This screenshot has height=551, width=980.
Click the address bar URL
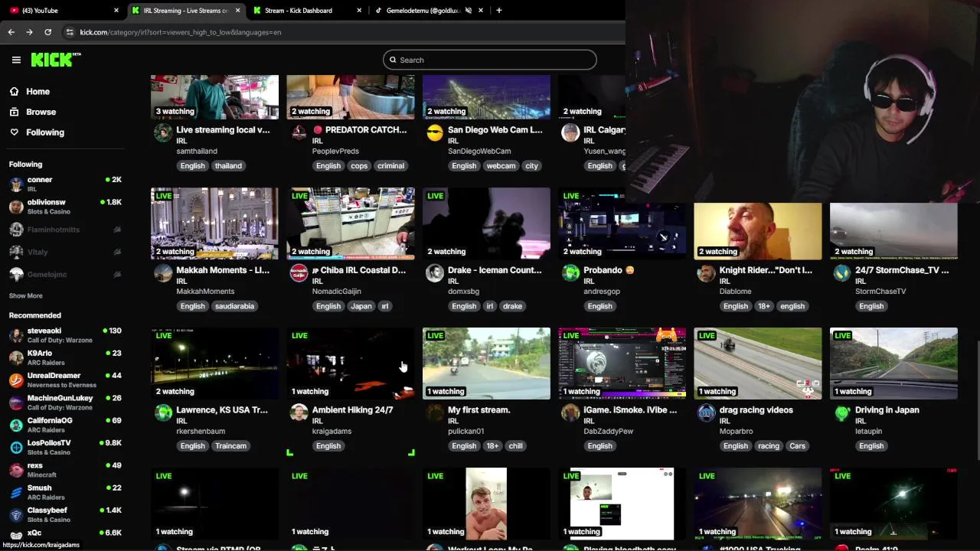click(x=181, y=32)
